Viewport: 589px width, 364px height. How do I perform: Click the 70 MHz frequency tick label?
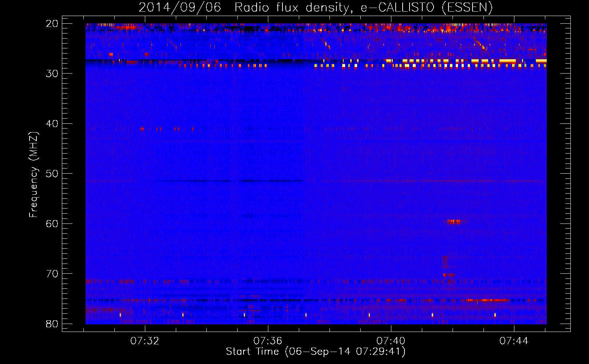(52, 274)
